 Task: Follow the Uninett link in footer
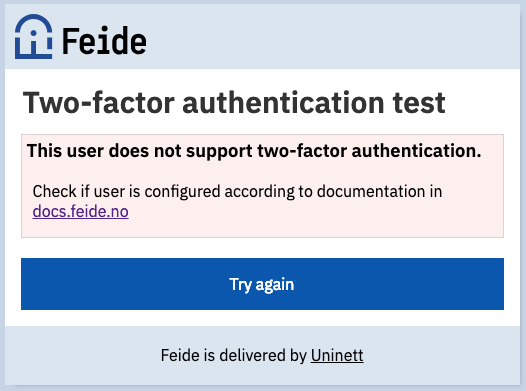pyautogui.click(x=337, y=355)
